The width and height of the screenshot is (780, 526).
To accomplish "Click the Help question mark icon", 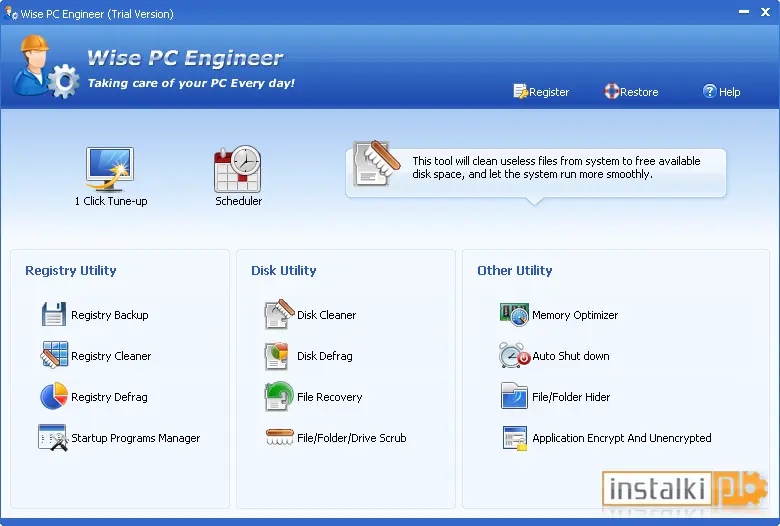I will pyautogui.click(x=709, y=91).
